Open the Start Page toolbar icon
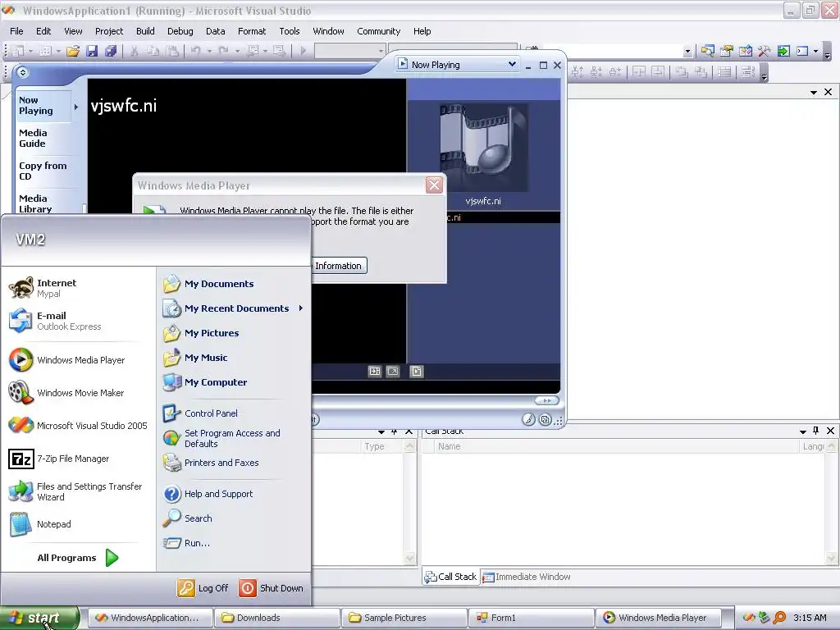The image size is (840, 630). [x=783, y=51]
